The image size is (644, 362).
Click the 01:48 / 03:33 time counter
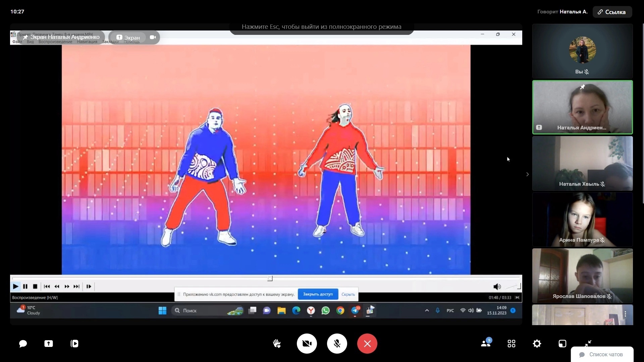coord(500,298)
